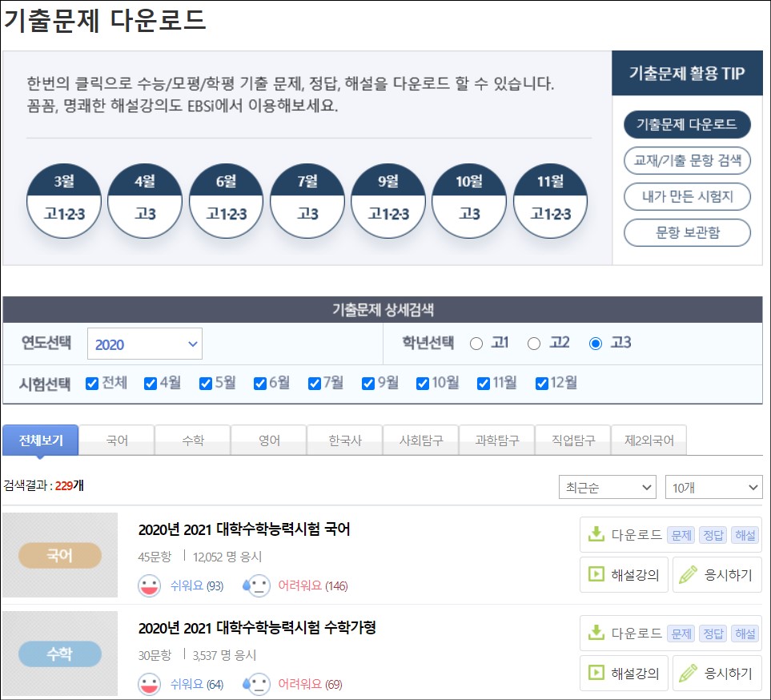Select the 7월 고3 circle

[x=307, y=201]
